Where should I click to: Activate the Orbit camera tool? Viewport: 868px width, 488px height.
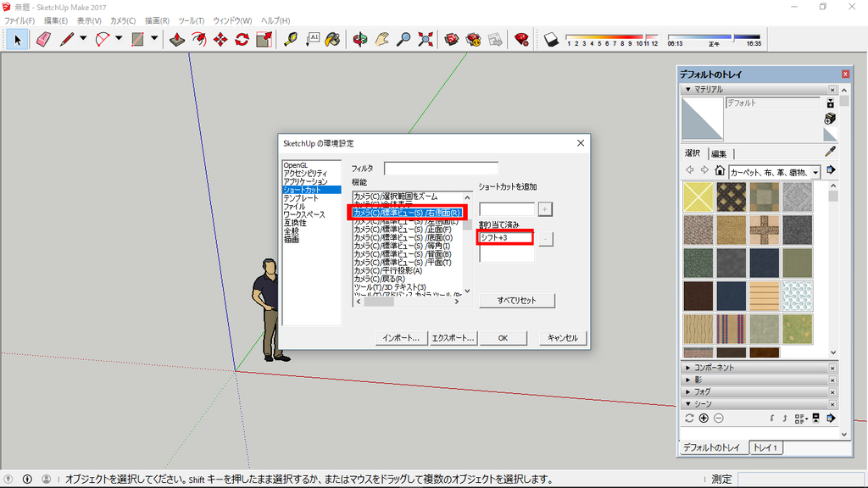pos(359,40)
